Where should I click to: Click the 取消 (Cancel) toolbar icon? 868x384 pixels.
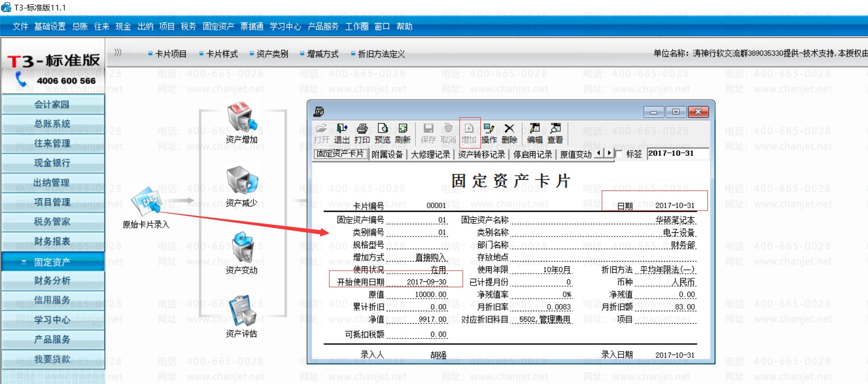coord(448,134)
